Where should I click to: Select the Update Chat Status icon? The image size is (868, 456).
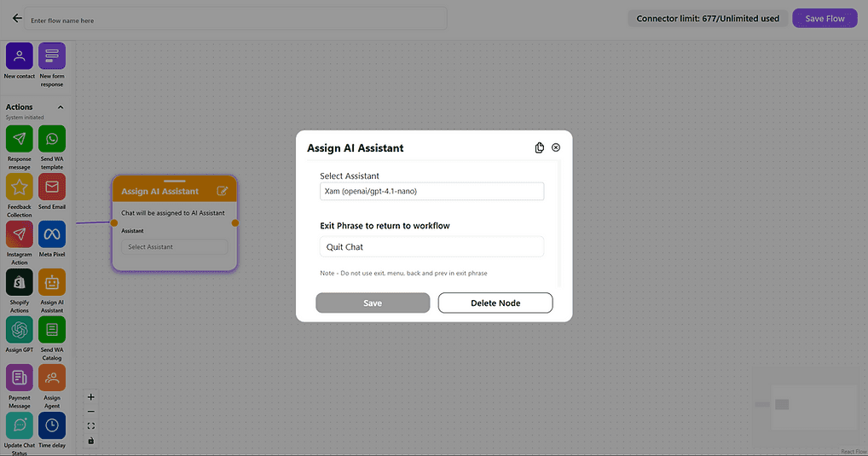pyautogui.click(x=20, y=425)
